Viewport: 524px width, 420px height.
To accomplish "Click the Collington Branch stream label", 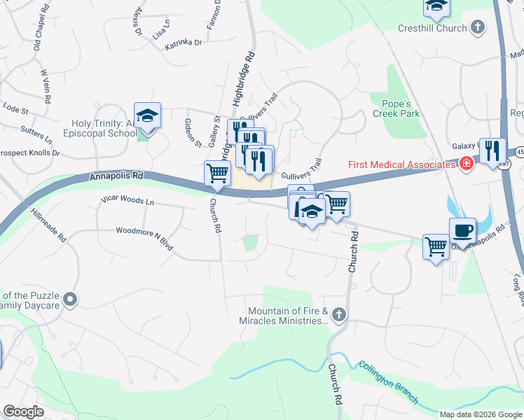I will [x=388, y=382].
